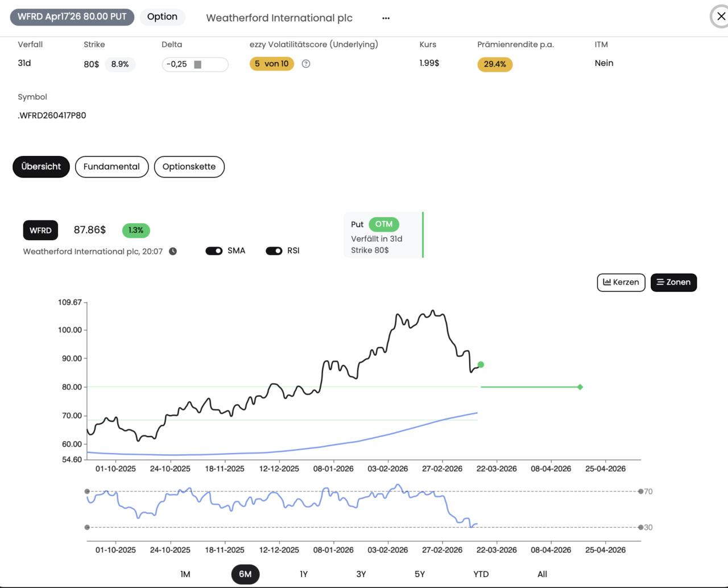Click the help question mark icon
728x588 pixels.
[x=306, y=64]
